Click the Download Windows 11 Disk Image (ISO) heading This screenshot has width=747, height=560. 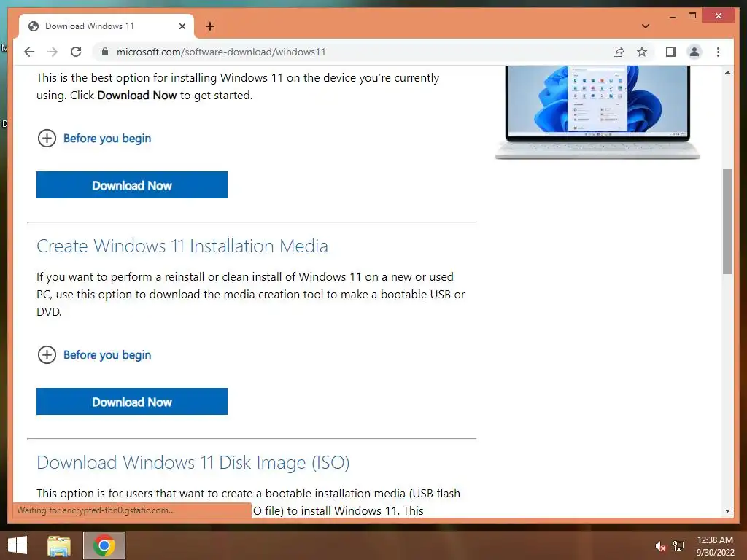(x=193, y=463)
